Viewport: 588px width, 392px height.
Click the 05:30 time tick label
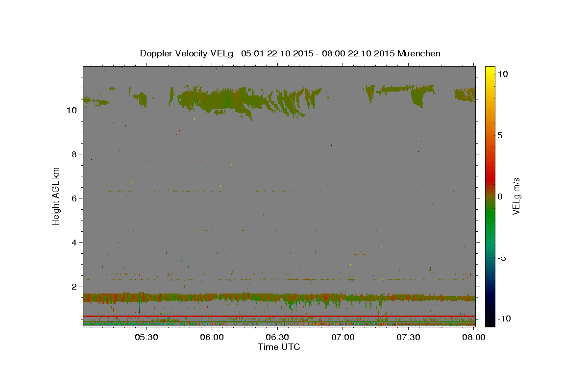click(x=147, y=337)
